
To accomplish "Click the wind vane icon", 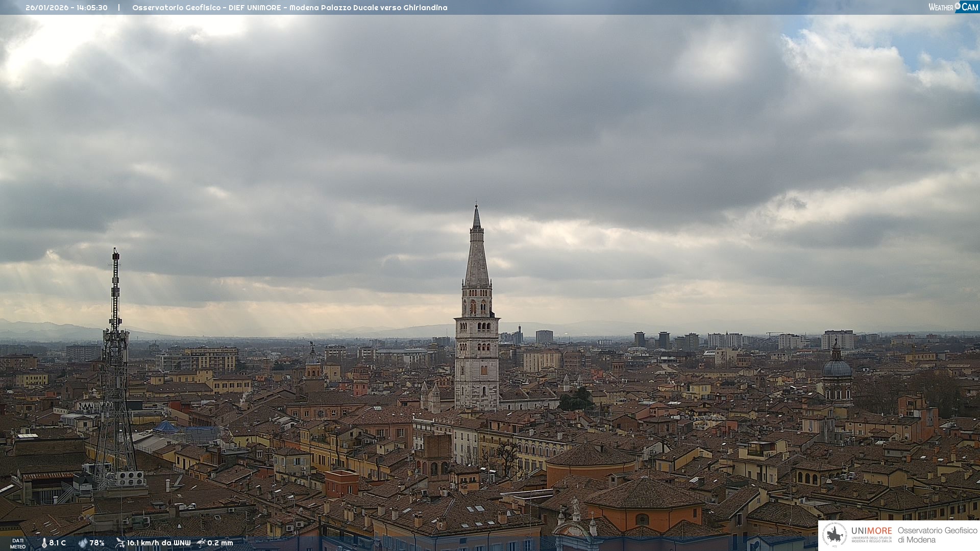I will pyautogui.click(x=120, y=543).
